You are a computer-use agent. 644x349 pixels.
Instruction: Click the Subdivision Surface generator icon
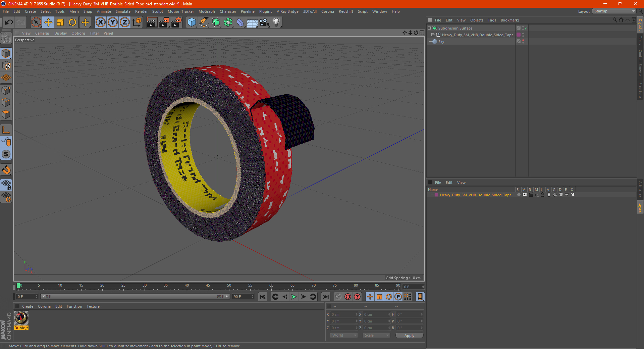[x=216, y=22]
